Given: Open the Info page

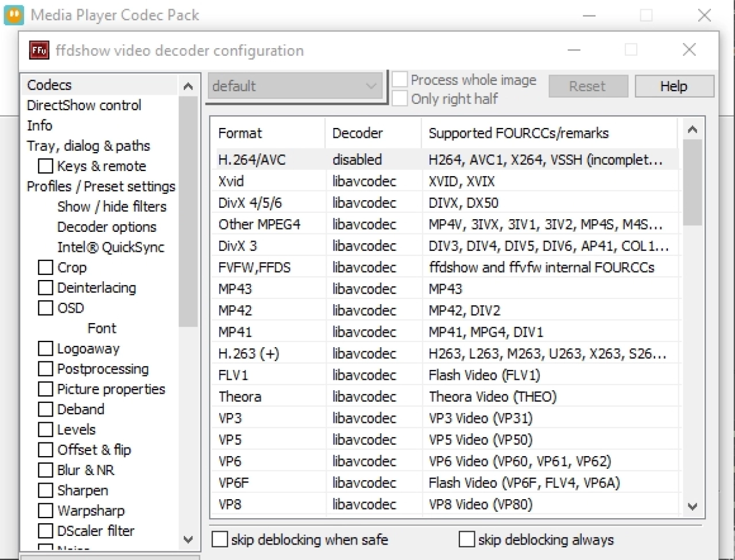Looking at the screenshot, I should point(39,125).
